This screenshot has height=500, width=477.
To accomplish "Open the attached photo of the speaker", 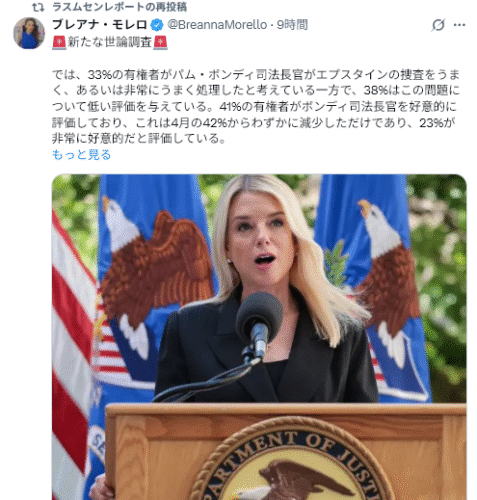I will [259, 337].
